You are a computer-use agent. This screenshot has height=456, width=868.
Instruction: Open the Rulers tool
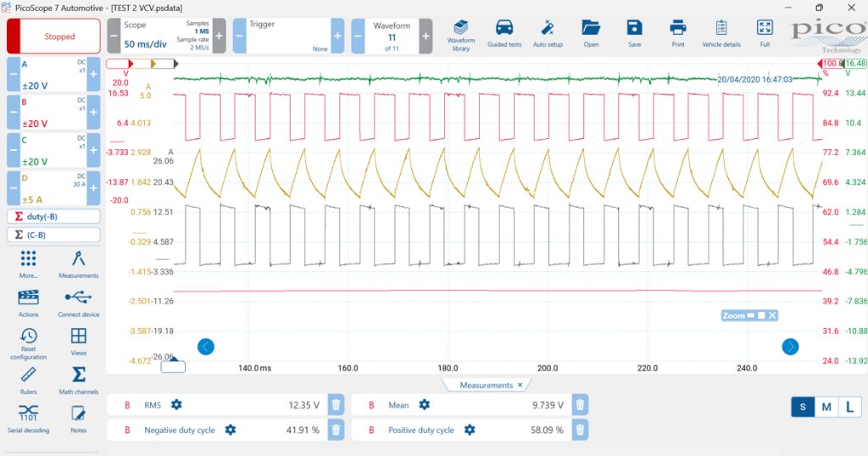(28, 381)
